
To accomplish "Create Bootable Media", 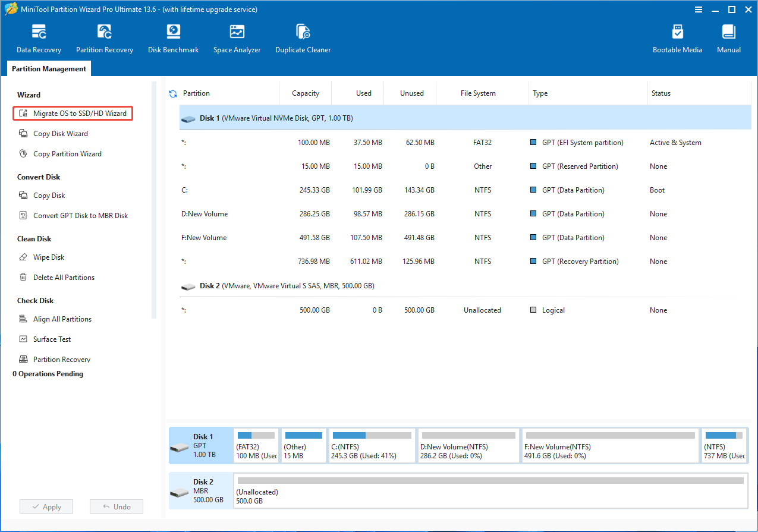I will coord(677,39).
